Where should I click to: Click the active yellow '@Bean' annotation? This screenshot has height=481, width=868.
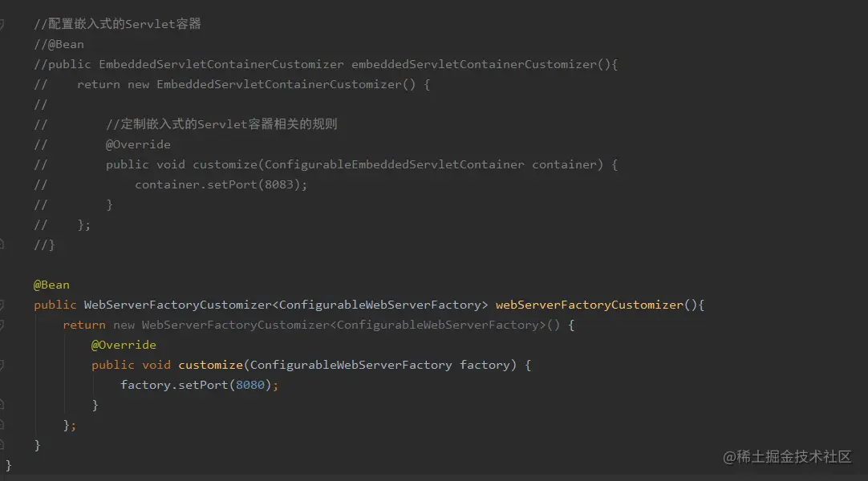click(x=51, y=285)
